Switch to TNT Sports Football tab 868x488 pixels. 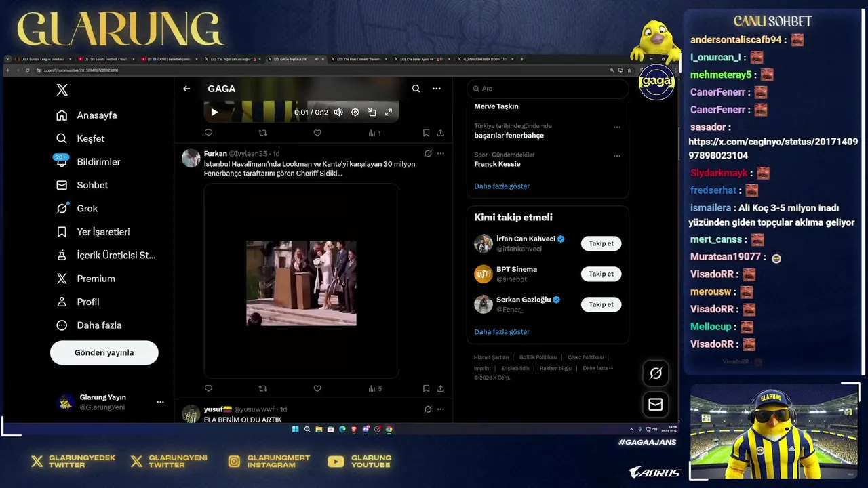coord(106,59)
